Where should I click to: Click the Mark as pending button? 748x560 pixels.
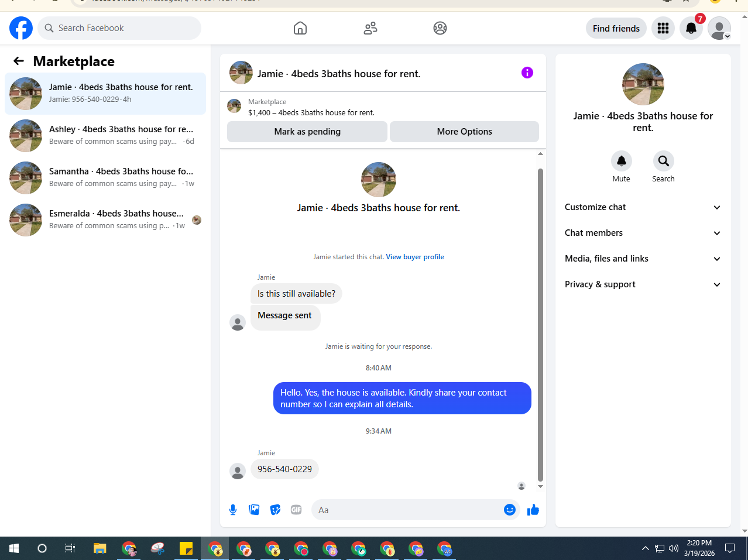click(x=307, y=132)
